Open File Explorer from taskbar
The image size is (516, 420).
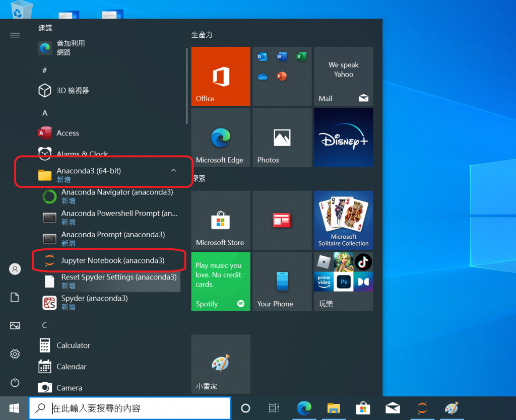pos(334,408)
